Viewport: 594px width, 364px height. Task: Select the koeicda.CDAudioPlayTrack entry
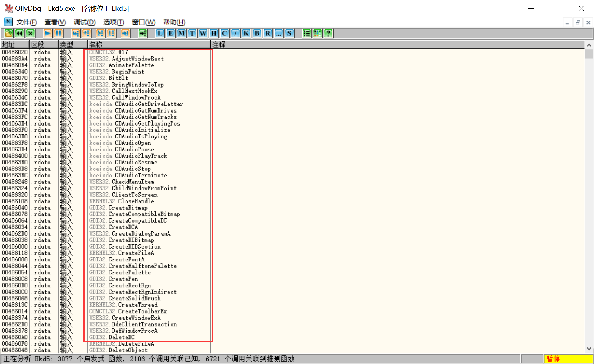click(128, 156)
